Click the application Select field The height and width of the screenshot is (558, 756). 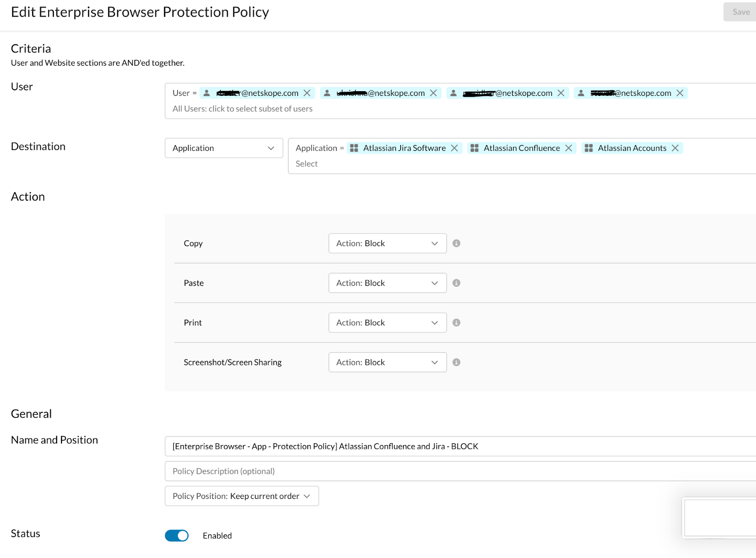pos(307,164)
